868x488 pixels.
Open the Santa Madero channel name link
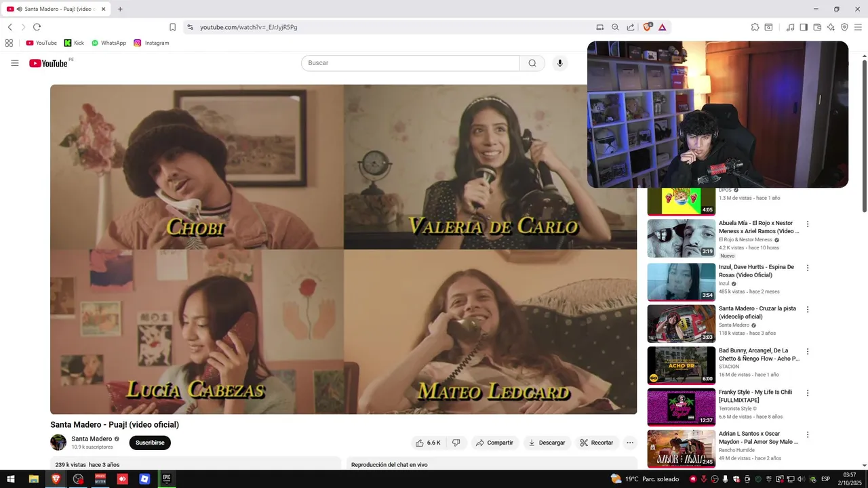(92, 439)
